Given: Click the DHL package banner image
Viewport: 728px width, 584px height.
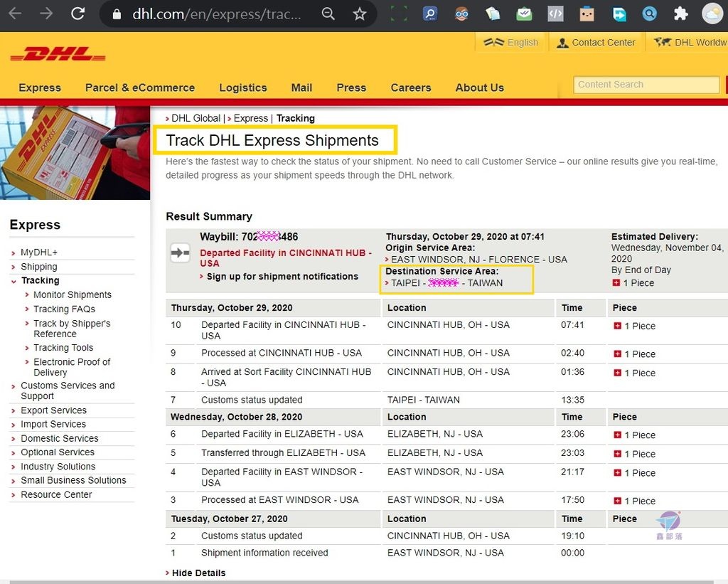Looking at the screenshot, I should click(75, 153).
